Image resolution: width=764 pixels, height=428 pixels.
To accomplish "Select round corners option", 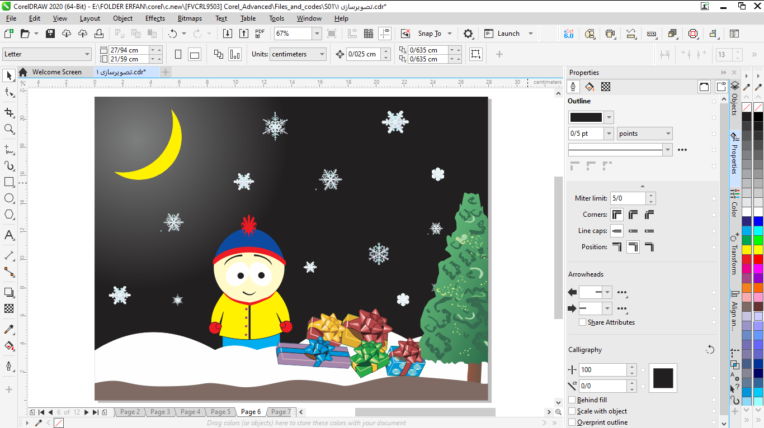I will [633, 214].
